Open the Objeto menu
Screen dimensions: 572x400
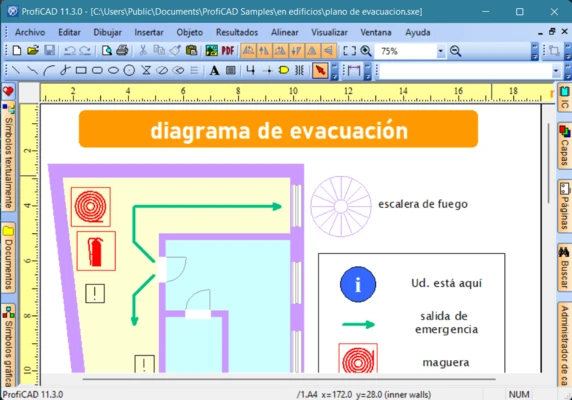[x=190, y=32]
